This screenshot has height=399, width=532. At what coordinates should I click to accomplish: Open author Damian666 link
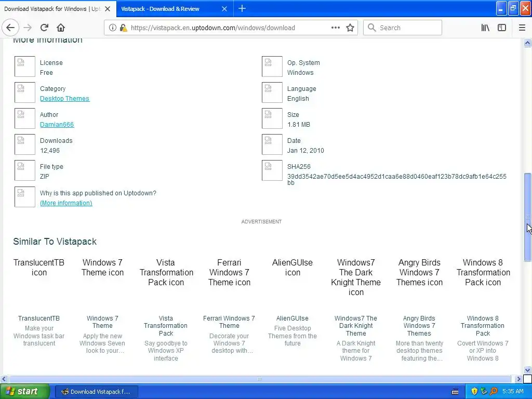coord(57,125)
